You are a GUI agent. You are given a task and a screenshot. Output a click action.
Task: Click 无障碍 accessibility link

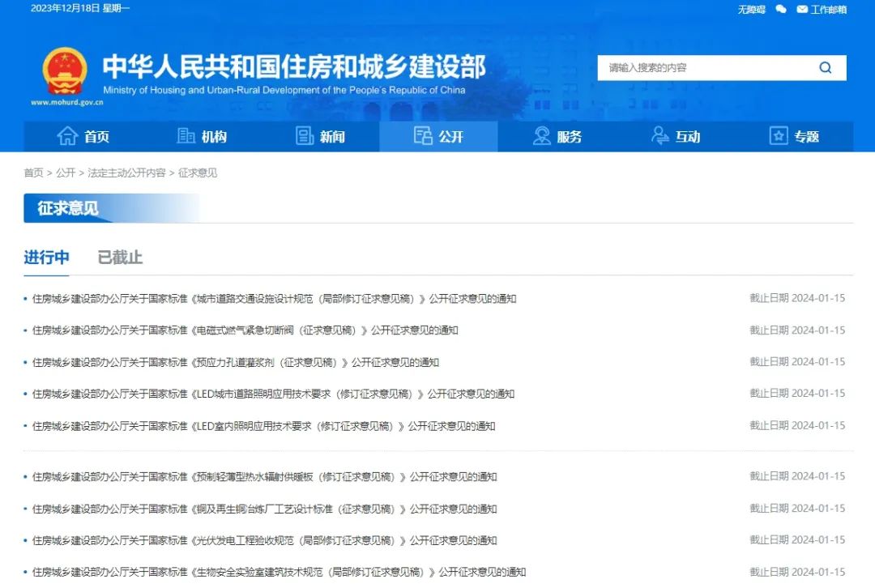click(x=751, y=10)
